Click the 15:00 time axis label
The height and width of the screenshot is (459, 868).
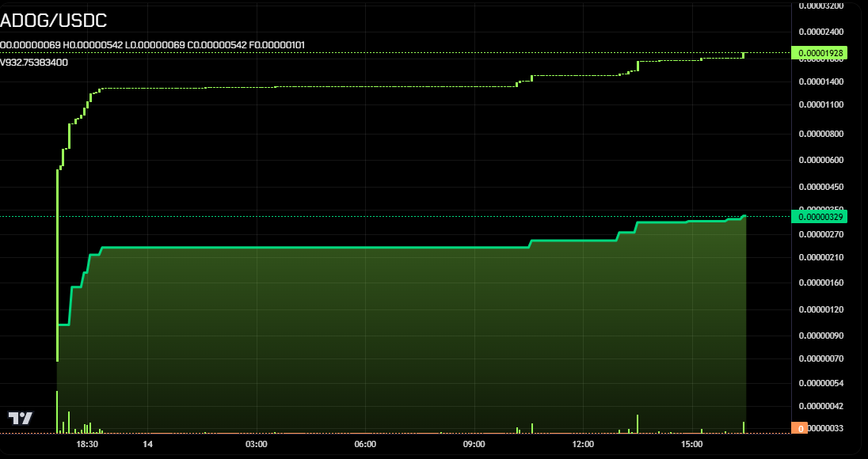click(x=692, y=444)
